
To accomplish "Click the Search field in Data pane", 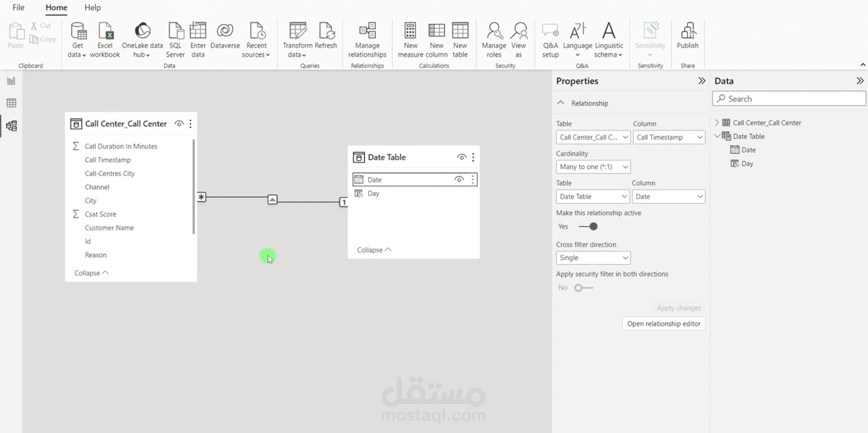I will 789,99.
